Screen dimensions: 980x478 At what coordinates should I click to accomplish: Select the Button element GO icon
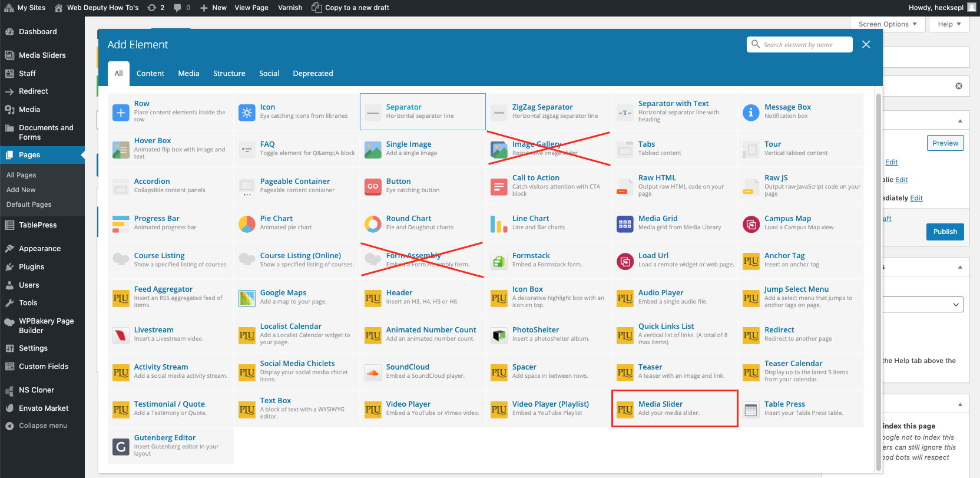point(373,187)
